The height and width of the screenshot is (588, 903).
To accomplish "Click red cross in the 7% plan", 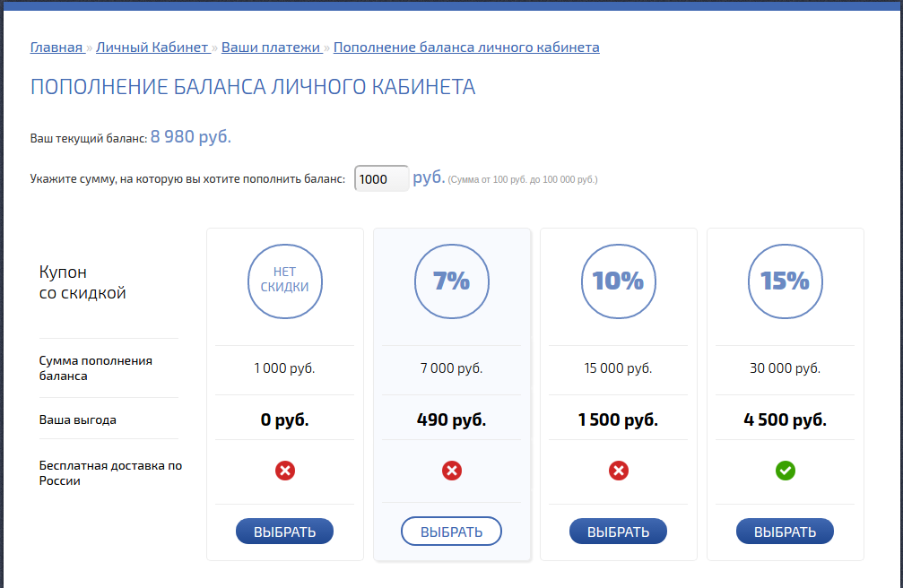I will point(452,471).
